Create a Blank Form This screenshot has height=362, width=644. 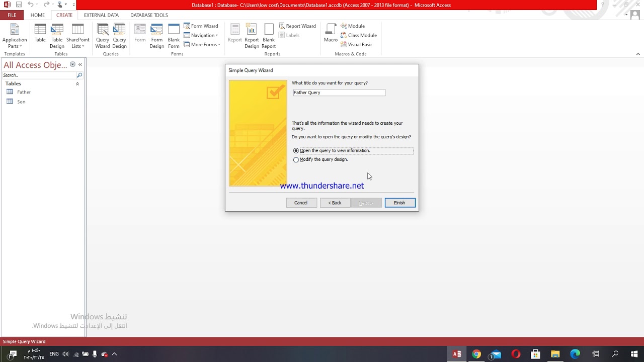pos(174,36)
